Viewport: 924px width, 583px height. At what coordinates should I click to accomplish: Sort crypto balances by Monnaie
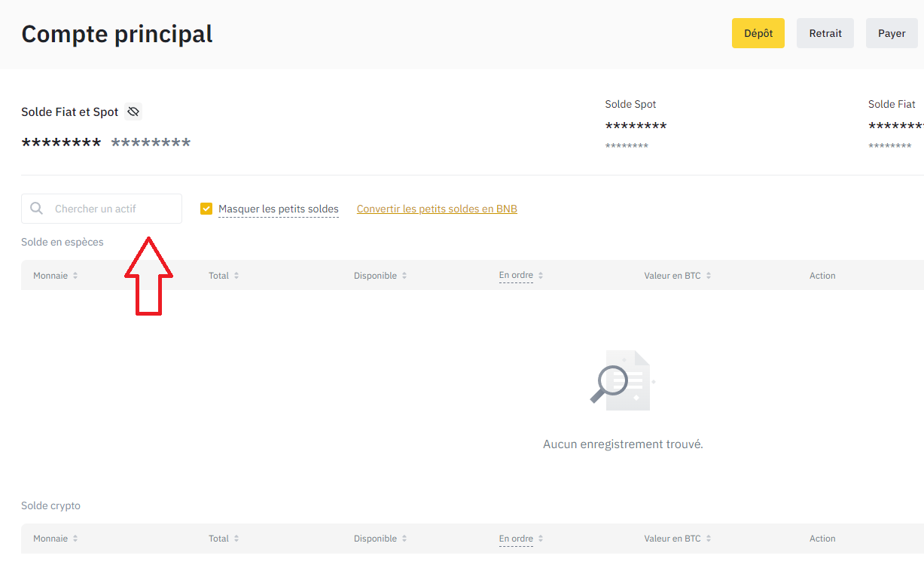(74, 538)
